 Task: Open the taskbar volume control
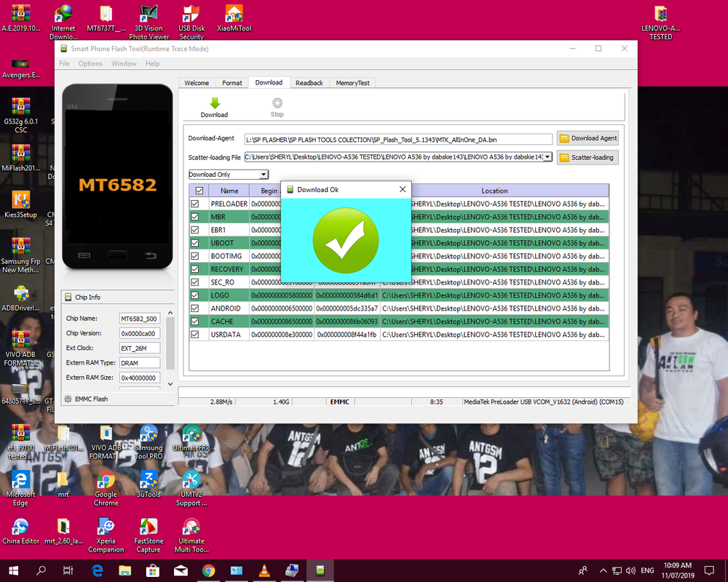[630, 570]
